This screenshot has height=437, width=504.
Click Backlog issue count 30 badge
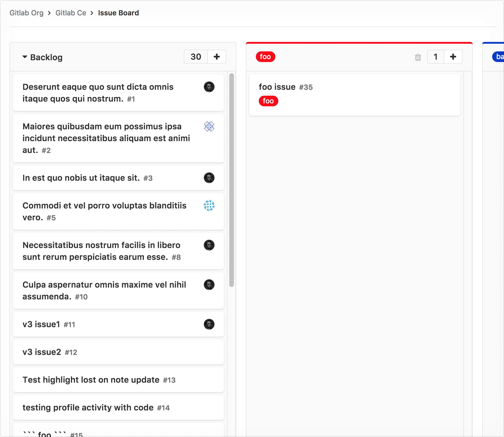[x=196, y=57]
